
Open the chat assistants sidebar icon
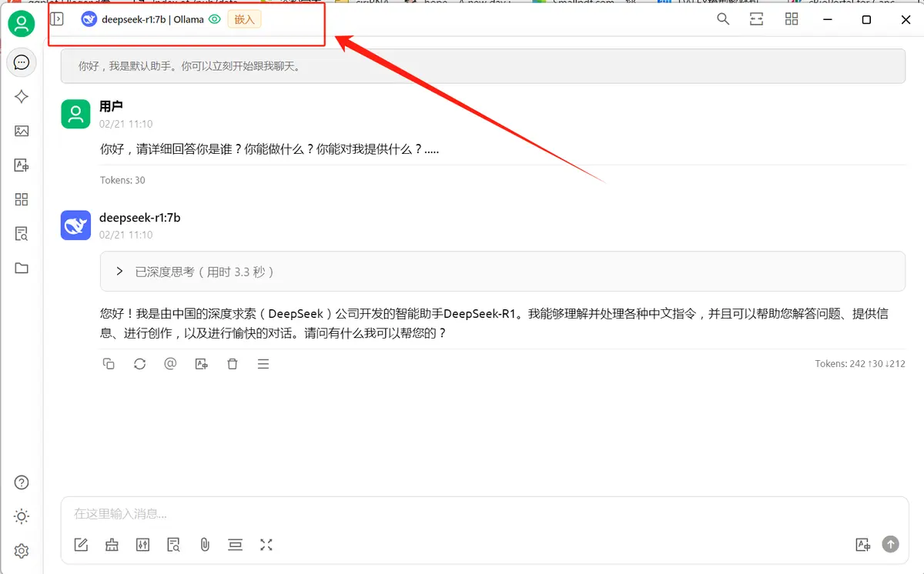click(x=22, y=62)
